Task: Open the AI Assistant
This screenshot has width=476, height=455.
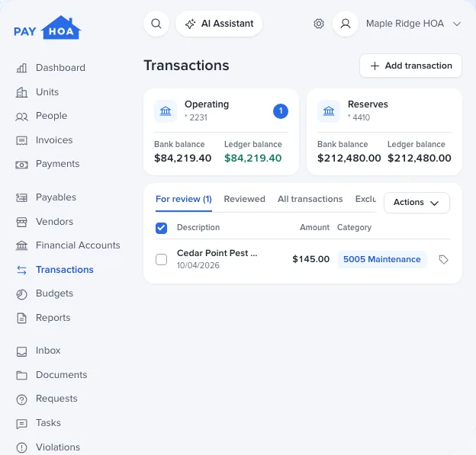Action: (x=219, y=24)
